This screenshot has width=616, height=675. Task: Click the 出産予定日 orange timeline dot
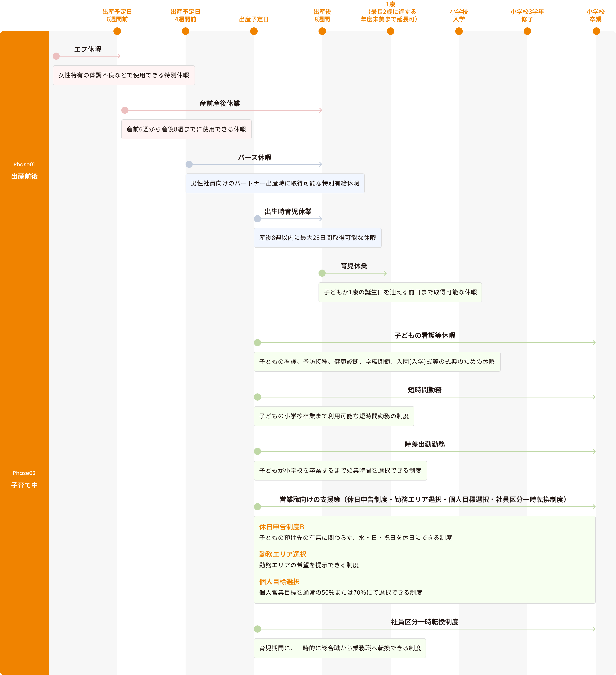(254, 31)
